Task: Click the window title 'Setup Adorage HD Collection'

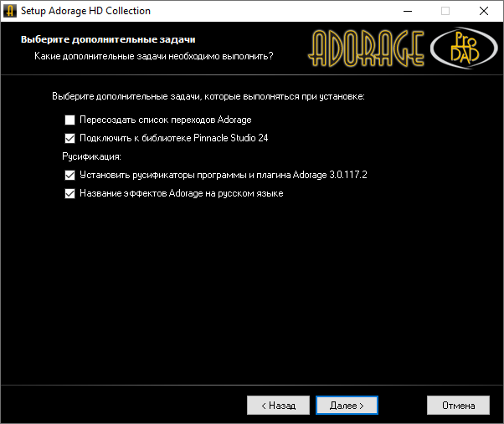Action: (85, 11)
